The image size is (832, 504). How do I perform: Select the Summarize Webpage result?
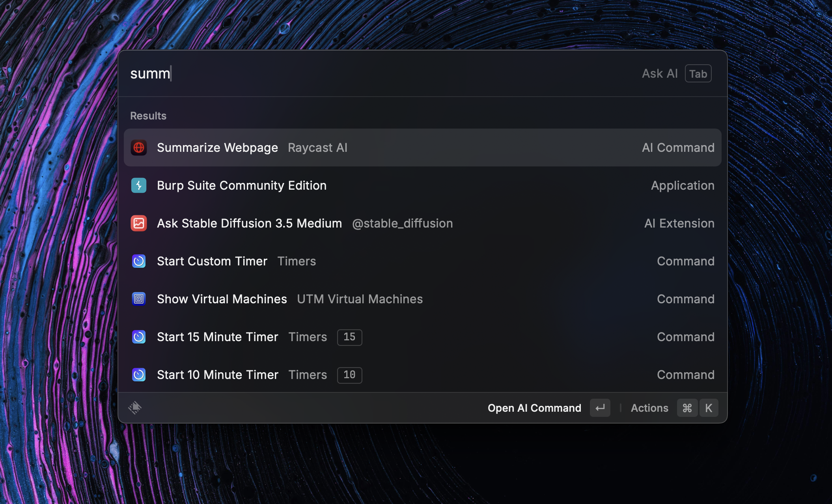[217, 147]
